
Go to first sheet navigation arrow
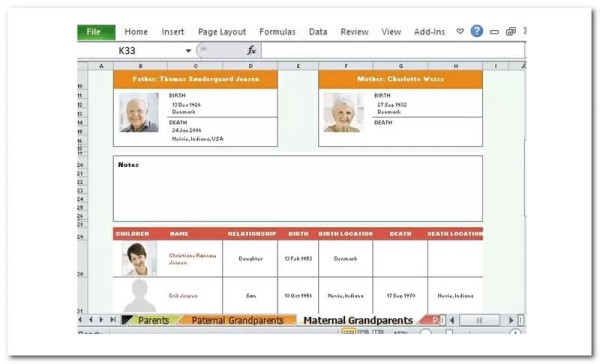80,320
